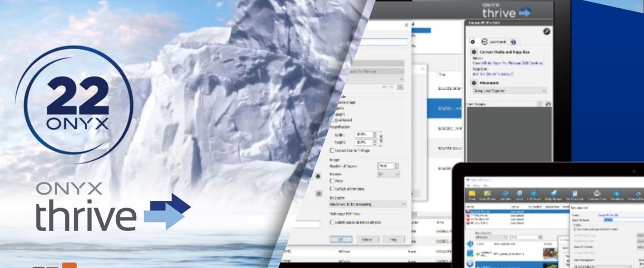644x268 pixels.
Task: Click the second folder toolbar icon beside Open
Action: tap(487, 195)
